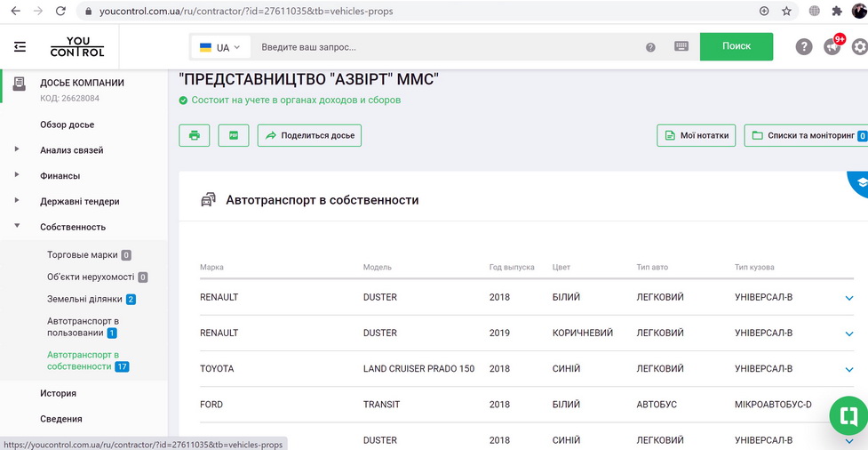868x450 pixels.
Task: Open the browser profile avatar
Action: (860, 11)
